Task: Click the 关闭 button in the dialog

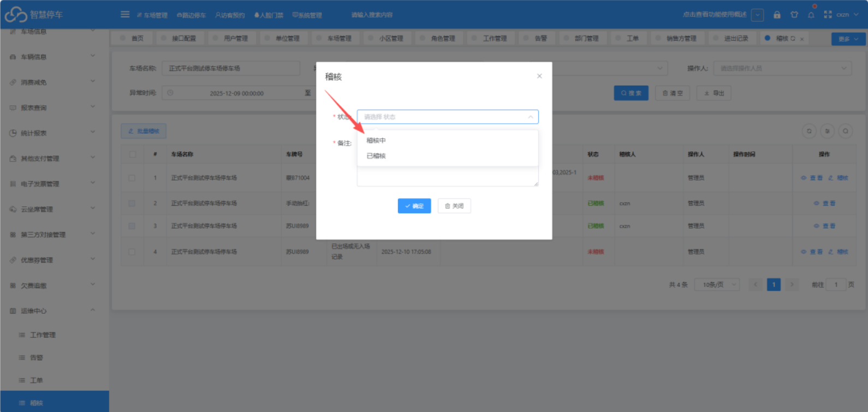Action: (x=454, y=206)
